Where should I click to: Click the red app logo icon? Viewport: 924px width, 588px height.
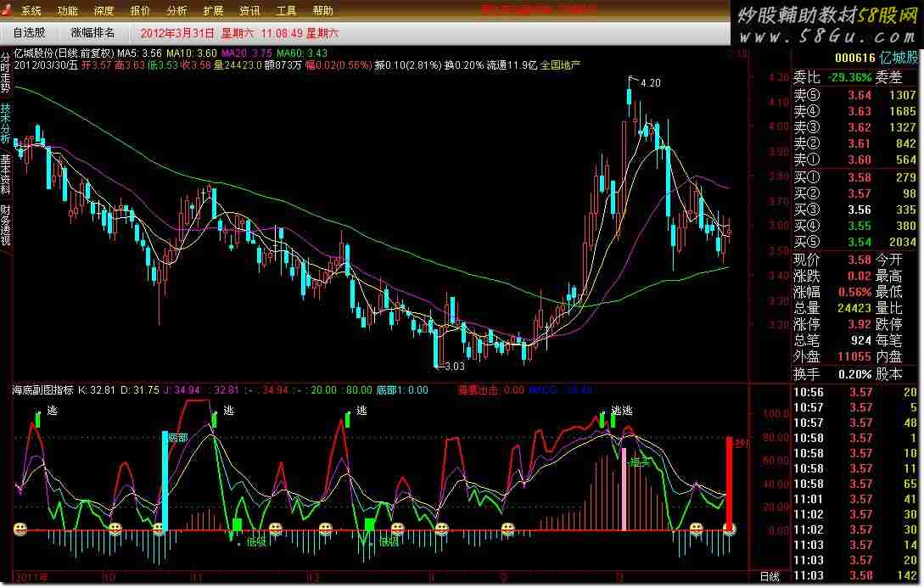(x=8, y=10)
